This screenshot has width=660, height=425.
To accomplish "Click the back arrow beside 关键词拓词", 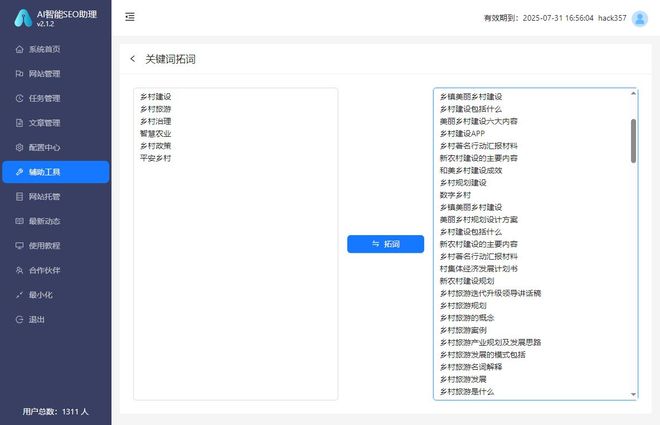I will point(132,59).
